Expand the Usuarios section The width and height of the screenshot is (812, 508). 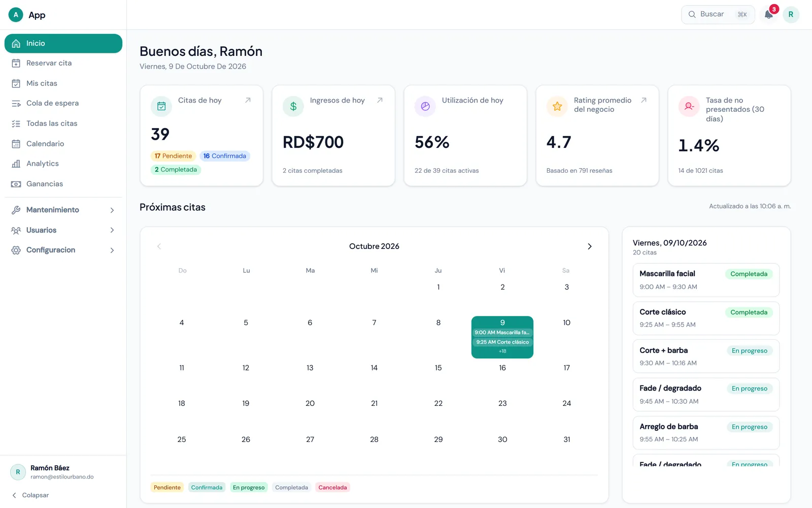(x=63, y=230)
